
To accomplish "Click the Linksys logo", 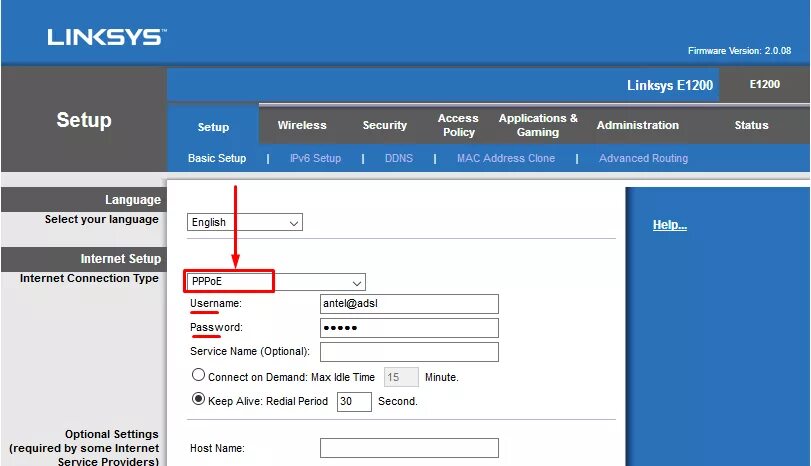I will coord(107,37).
